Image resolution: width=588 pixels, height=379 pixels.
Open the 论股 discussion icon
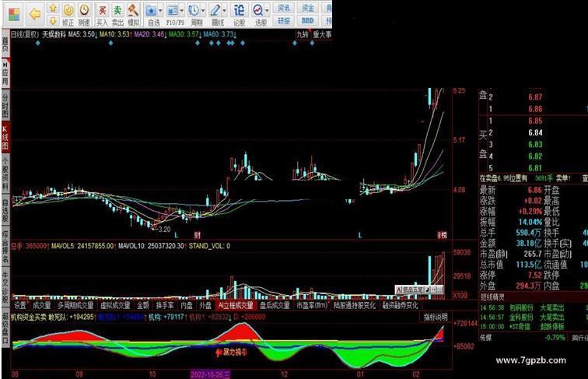(x=240, y=16)
